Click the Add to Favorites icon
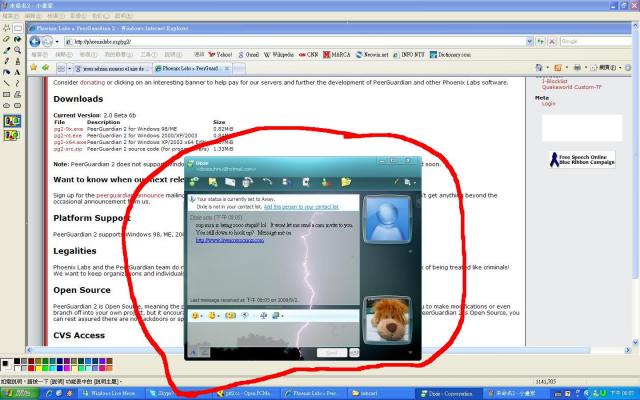 click(46, 67)
